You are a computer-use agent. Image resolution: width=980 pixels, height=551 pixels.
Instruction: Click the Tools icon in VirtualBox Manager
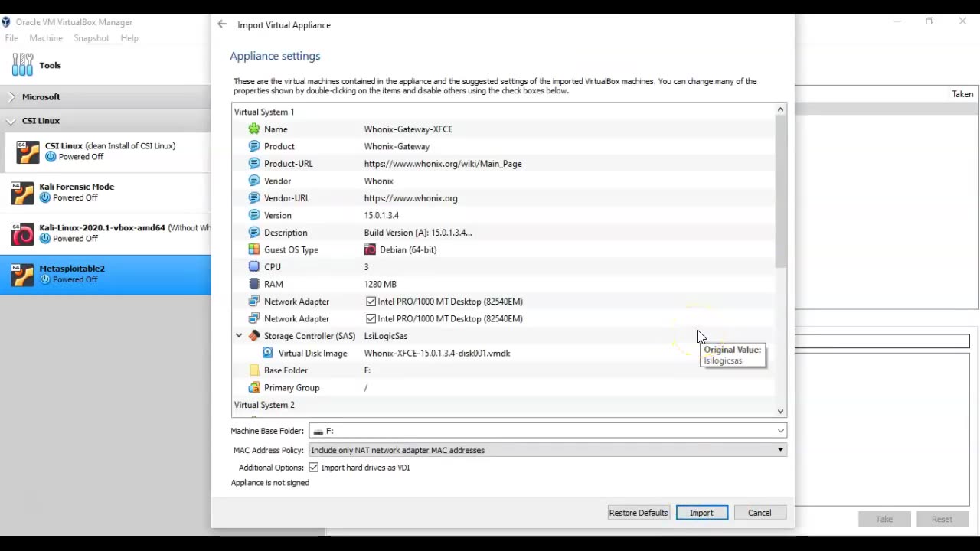pyautogui.click(x=22, y=65)
